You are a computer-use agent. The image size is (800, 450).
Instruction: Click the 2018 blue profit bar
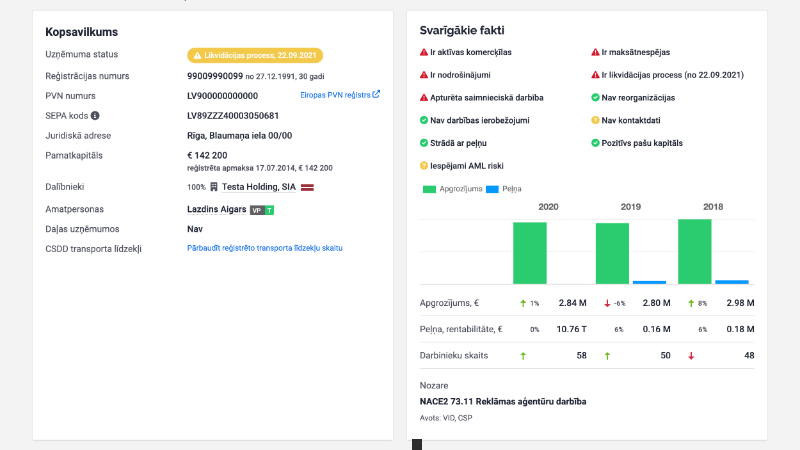tap(731, 282)
